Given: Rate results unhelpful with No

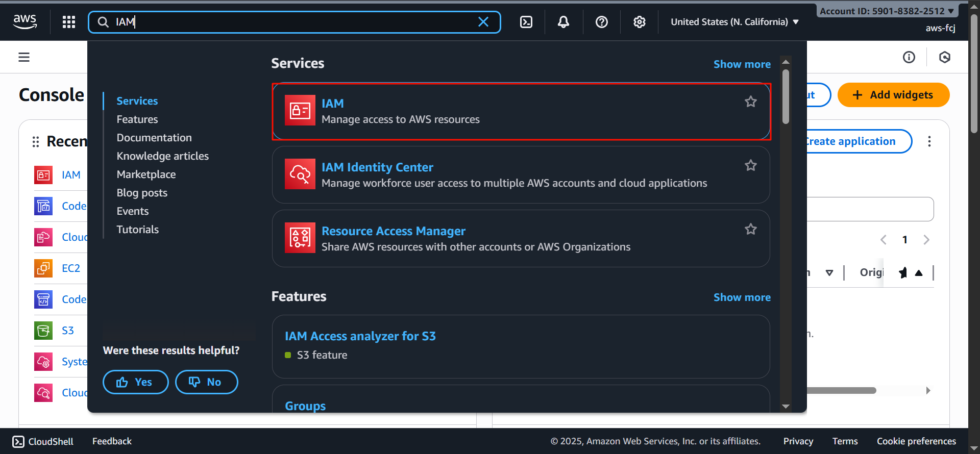Looking at the screenshot, I should click(x=206, y=382).
